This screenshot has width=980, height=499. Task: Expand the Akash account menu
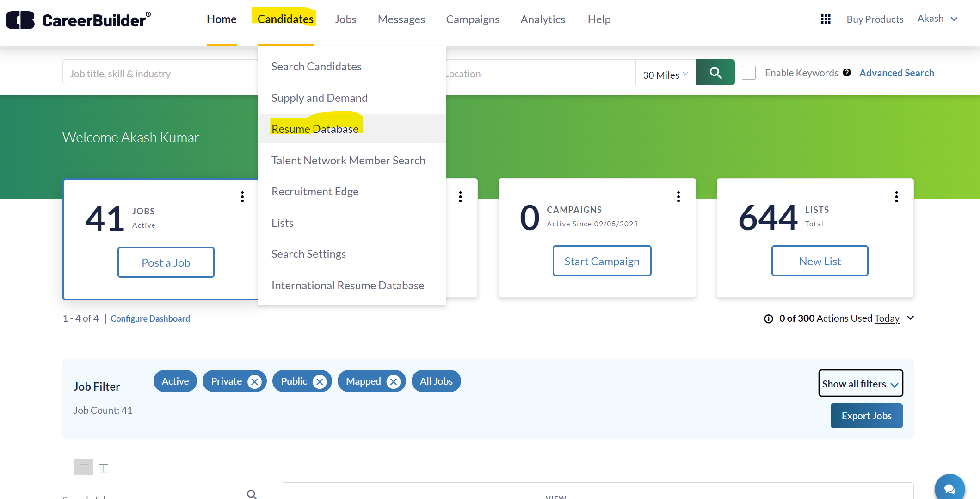937,19
